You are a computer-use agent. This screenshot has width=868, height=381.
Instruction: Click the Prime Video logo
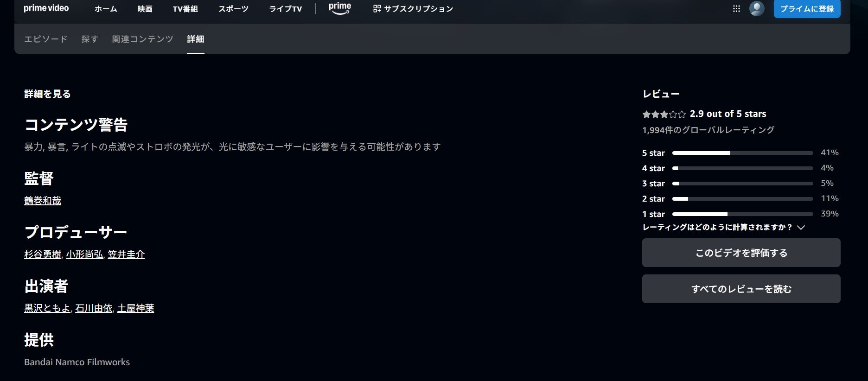[x=46, y=8]
